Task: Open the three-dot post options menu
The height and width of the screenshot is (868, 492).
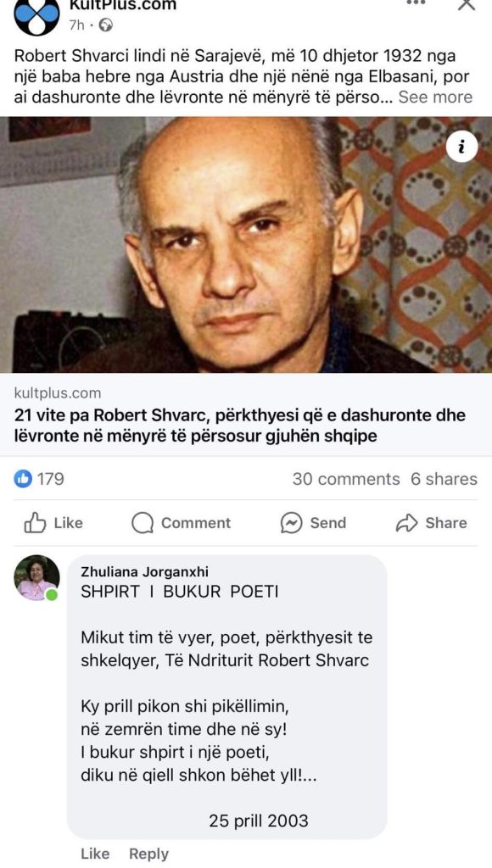Action: pyautogui.click(x=417, y=3)
